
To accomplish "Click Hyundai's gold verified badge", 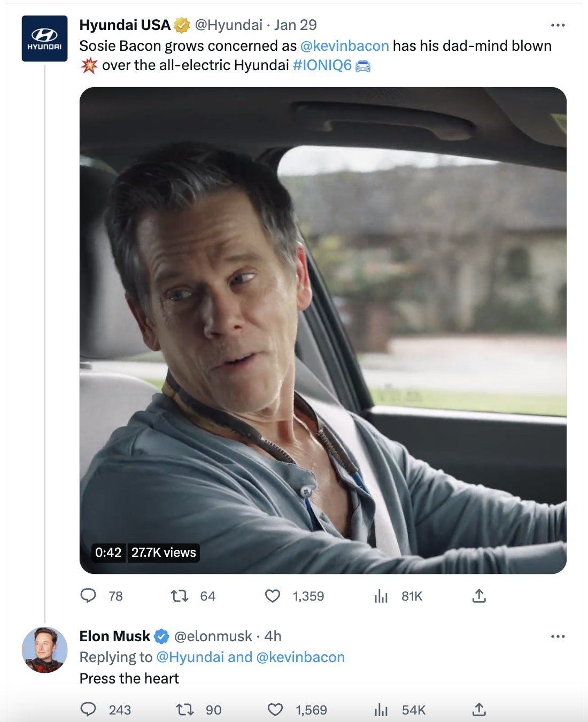I will pos(182,24).
